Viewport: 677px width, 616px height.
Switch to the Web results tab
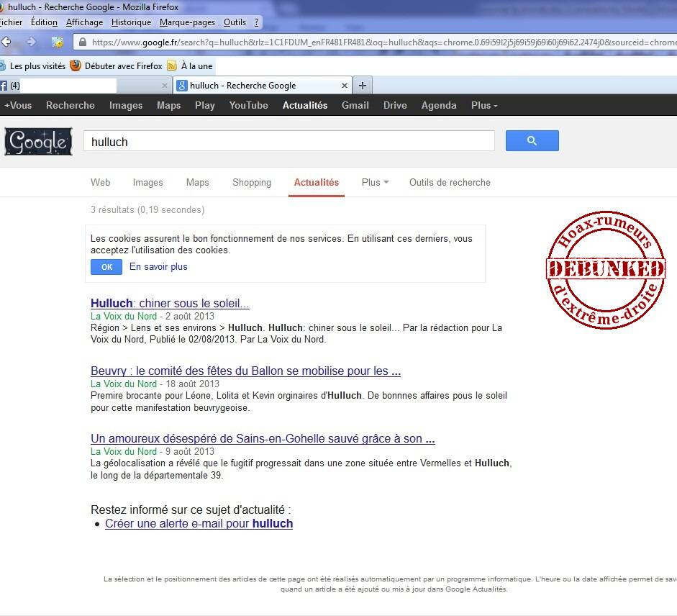point(100,182)
